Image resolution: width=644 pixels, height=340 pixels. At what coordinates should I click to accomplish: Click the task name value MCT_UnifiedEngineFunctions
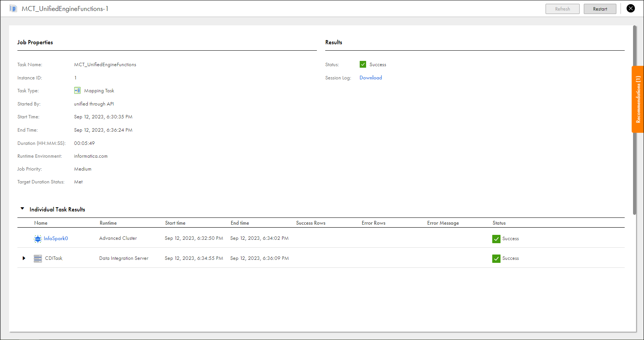tap(105, 65)
